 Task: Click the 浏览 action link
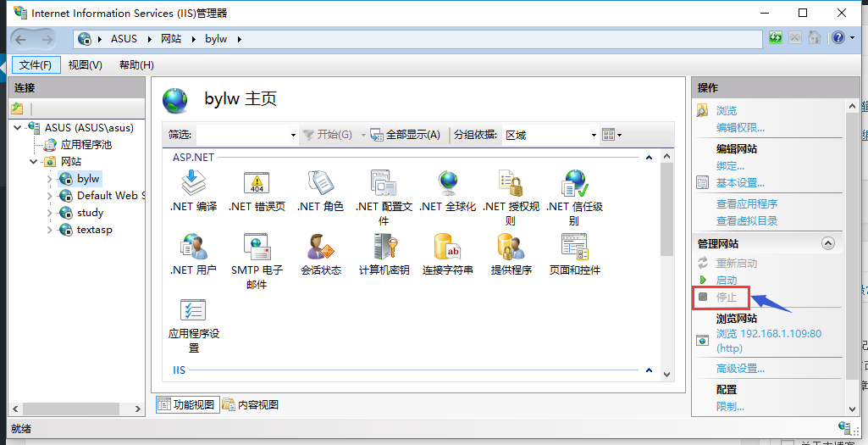[x=727, y=111]
